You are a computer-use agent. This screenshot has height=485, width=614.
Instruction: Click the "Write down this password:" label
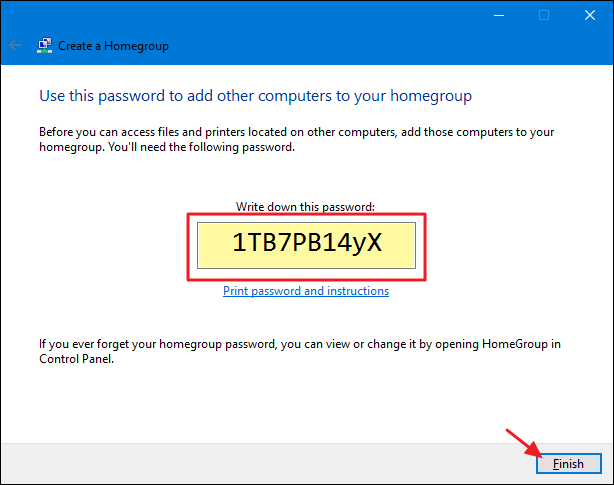coord(305,207)
